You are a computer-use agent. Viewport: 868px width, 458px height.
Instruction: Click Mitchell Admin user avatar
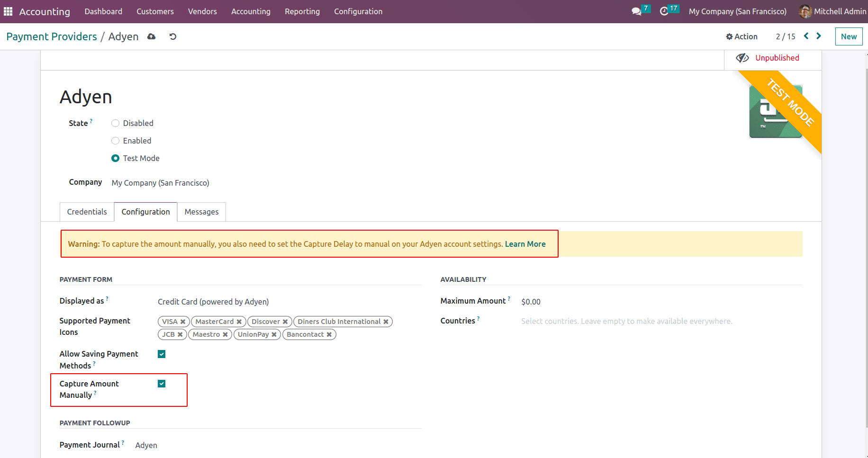805,11
